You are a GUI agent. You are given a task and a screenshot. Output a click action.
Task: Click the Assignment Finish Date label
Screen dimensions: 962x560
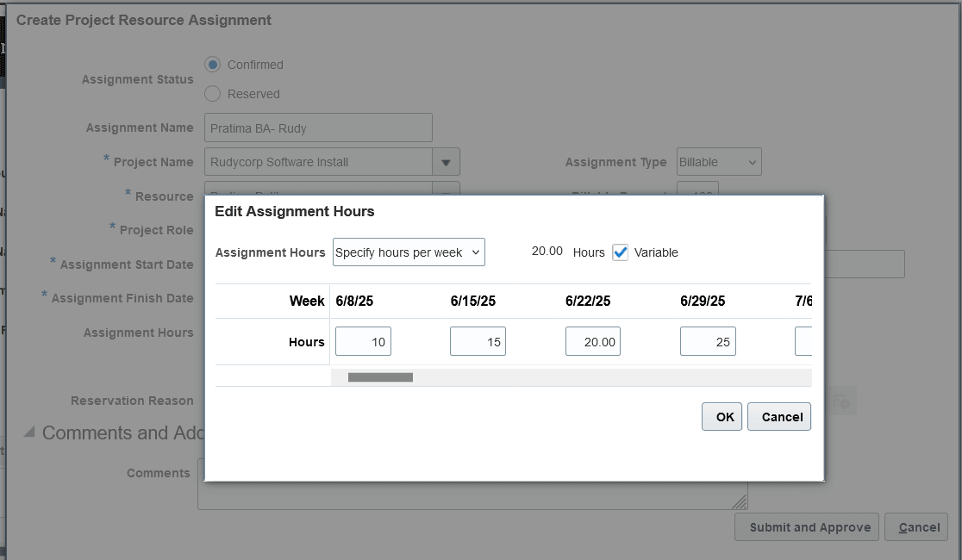122,298
